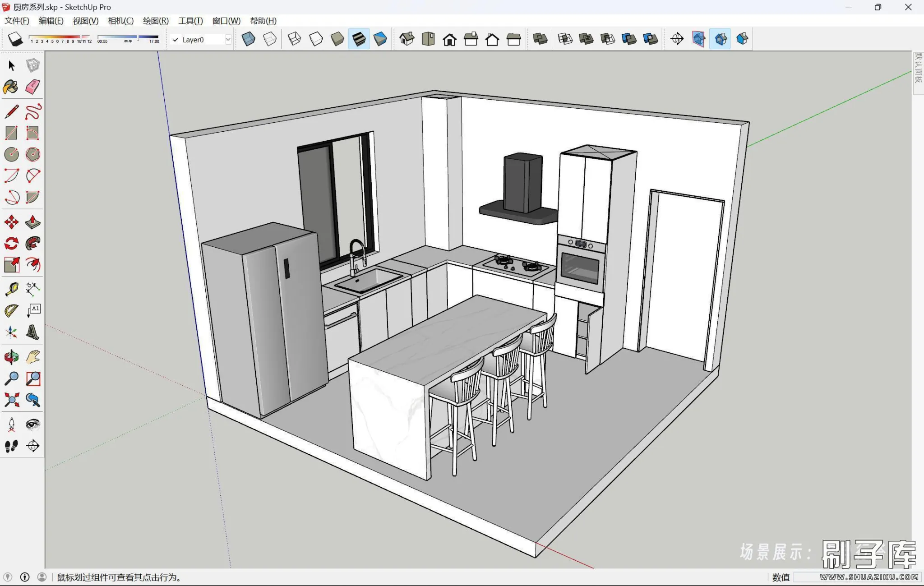Toggle the shadows display button
Viewport: 924px width, 586px height.
click(x=15, y=39)
